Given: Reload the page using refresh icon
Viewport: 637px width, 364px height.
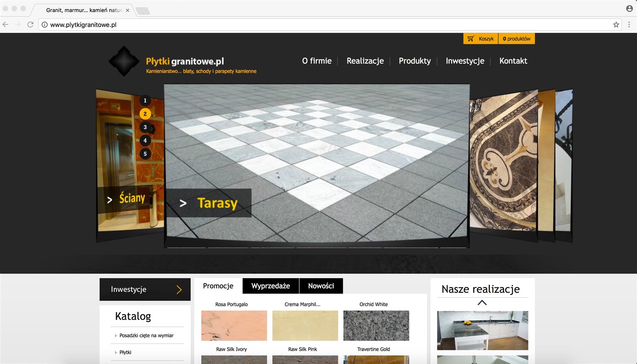Looking at the screenshot, I should tap(30, 25).
